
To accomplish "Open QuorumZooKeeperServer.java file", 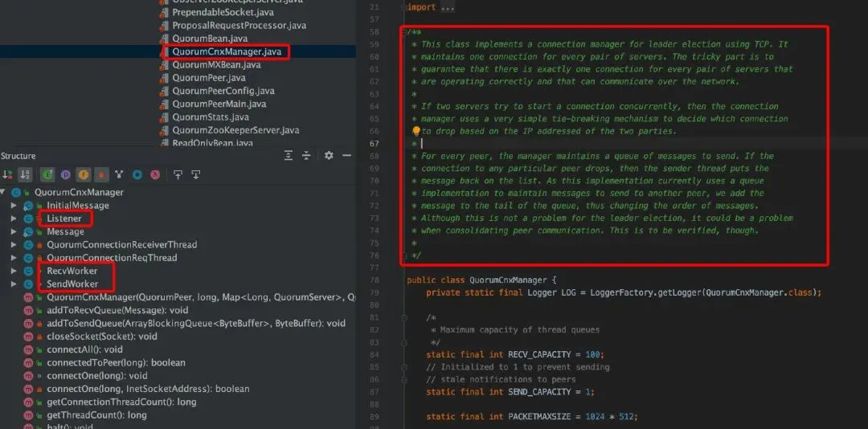I will point(235,130).
